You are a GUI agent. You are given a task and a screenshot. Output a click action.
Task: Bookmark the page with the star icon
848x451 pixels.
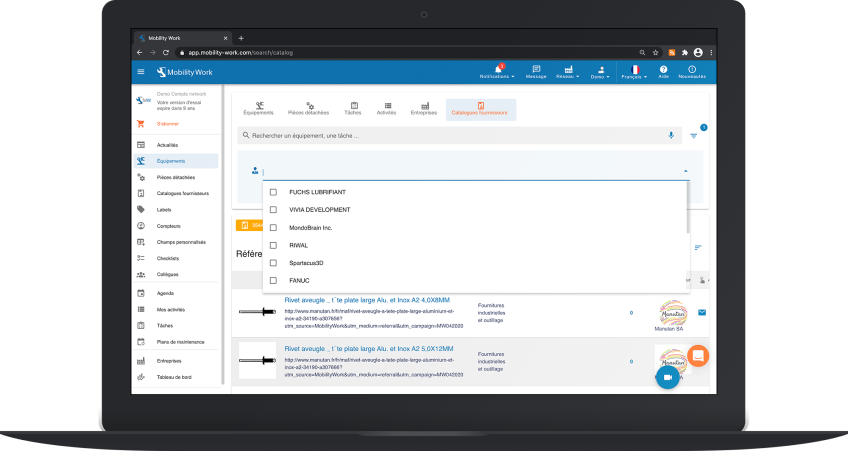coord(655,52)
